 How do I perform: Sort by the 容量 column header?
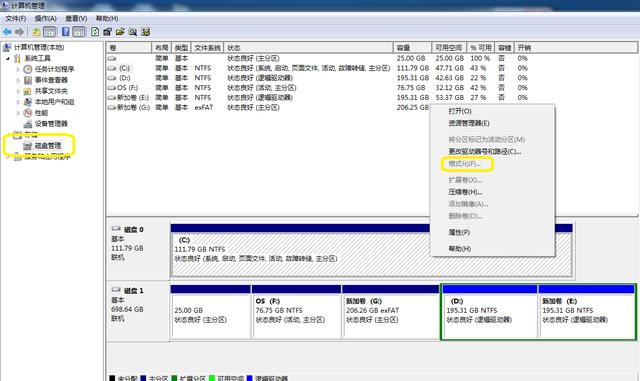point(412,48)
